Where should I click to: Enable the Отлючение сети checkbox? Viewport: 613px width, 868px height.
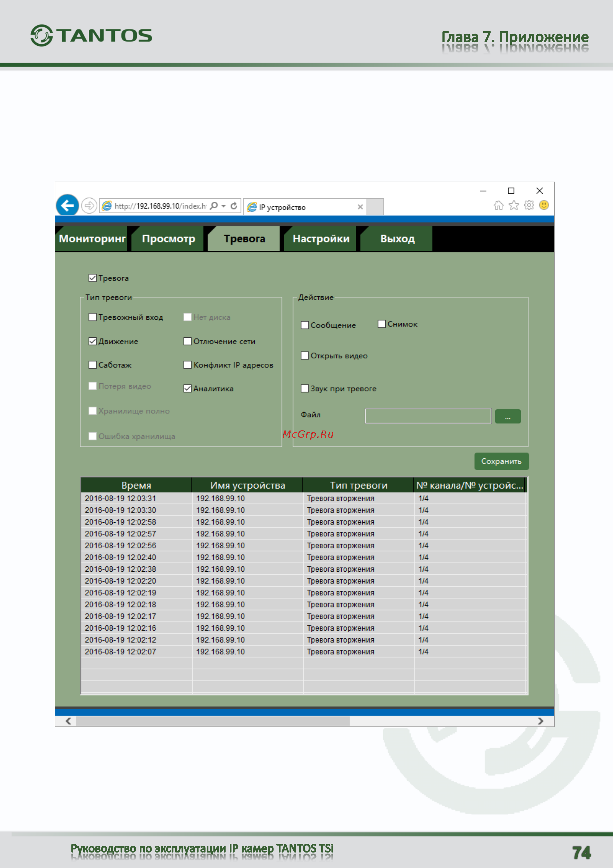click(187, 341)
